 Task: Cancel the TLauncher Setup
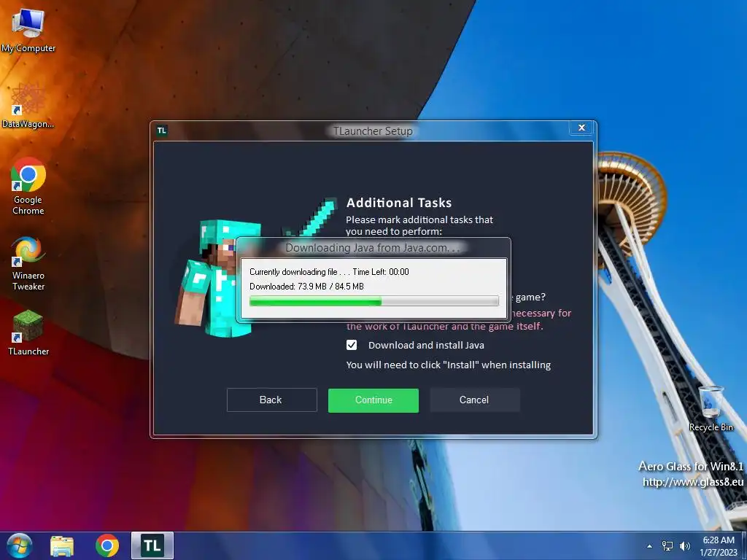click(475, 400)
